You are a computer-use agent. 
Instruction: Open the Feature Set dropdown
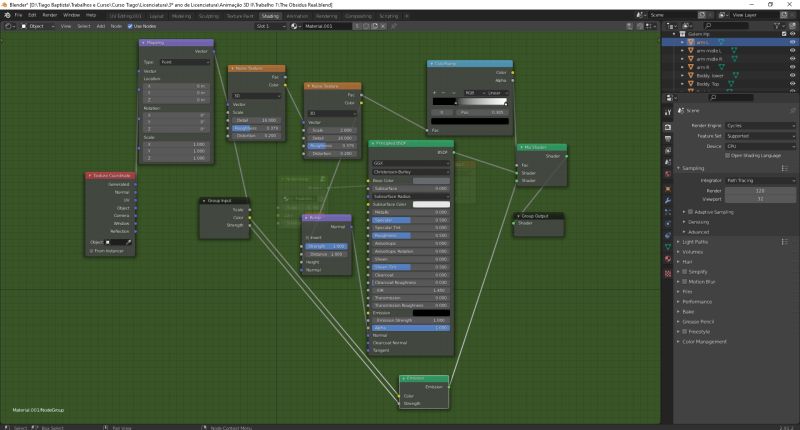760,136
